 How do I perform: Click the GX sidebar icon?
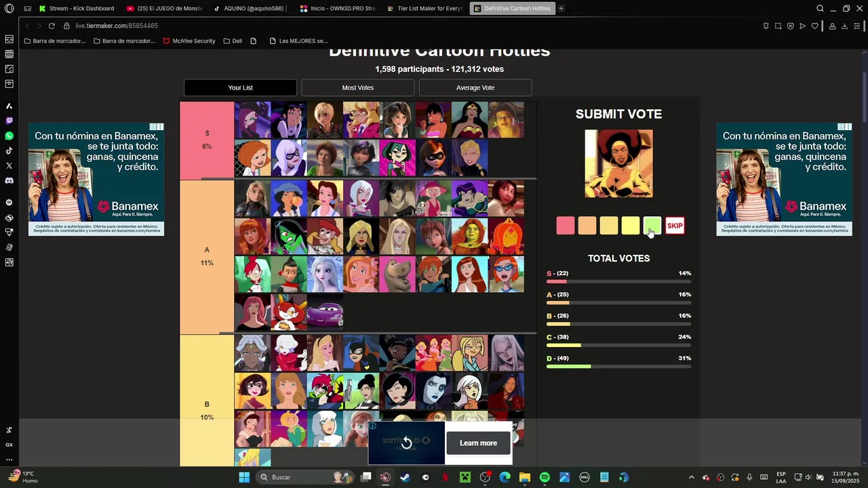click(9, 445)
